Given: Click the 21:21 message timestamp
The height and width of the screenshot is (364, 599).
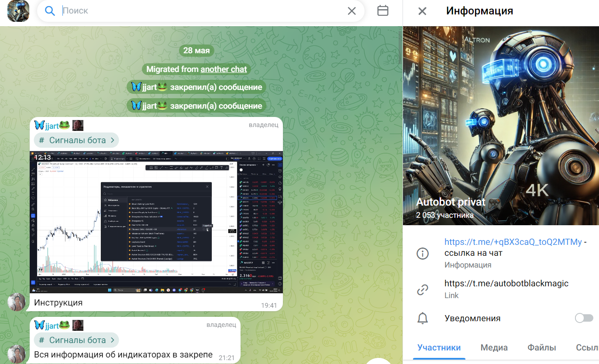Looking at the screenshot, I should coord(227,358).
